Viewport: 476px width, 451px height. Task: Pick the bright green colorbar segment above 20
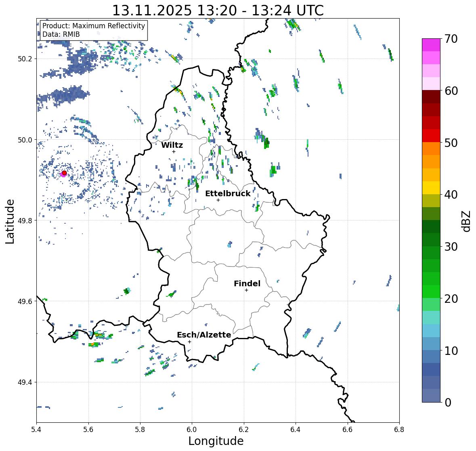click(431, 292)
